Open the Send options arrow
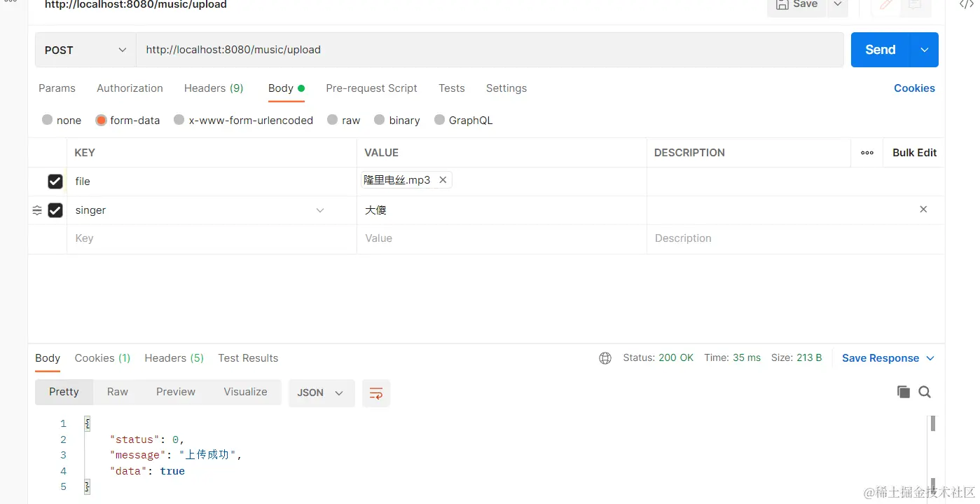980x504 pixels. pos(925,50)
